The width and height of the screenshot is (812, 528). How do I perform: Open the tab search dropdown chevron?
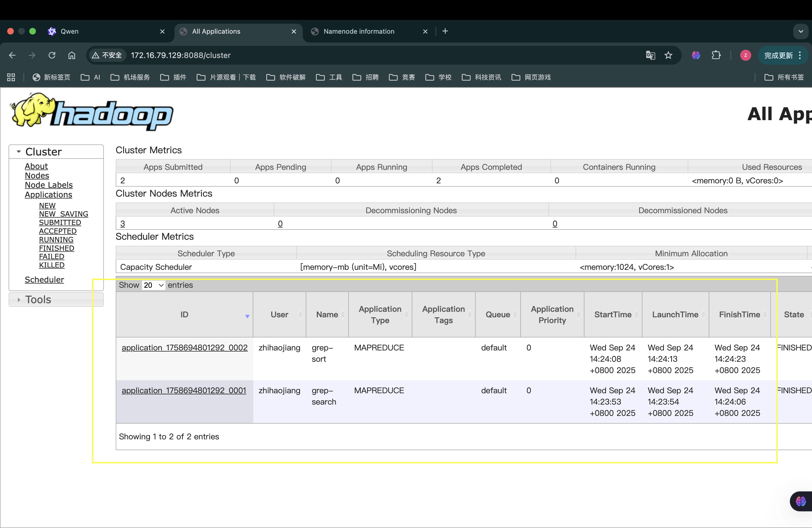coord(801,31)
